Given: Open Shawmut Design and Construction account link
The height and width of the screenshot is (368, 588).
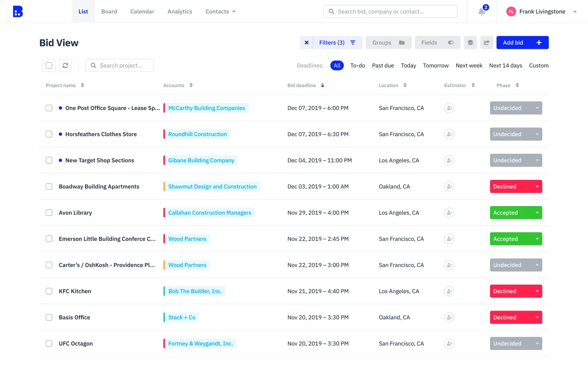Looking at the screenshot, I should (212, 187).
